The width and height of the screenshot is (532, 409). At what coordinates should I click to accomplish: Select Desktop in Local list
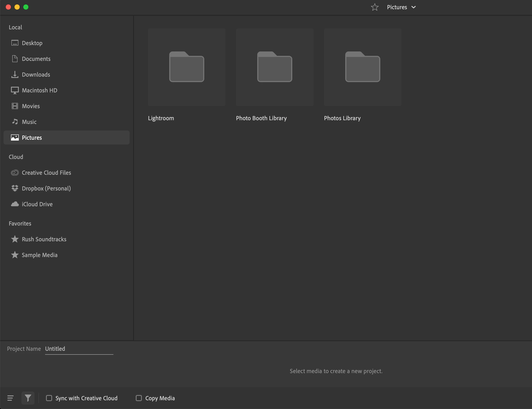[x=32, y=43]
